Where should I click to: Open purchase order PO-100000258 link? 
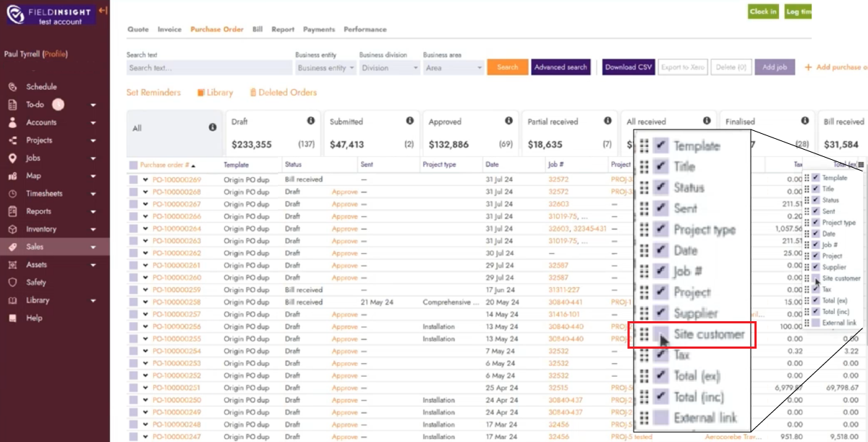click(176, 302)
